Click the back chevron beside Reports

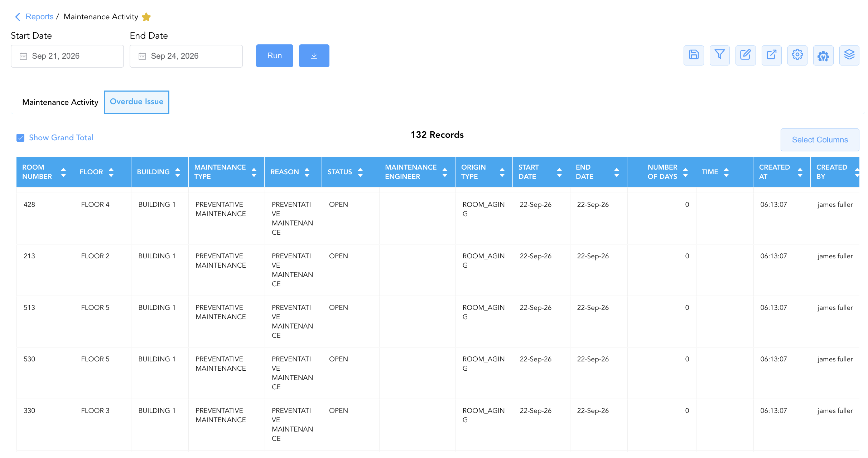coord(18,17)
